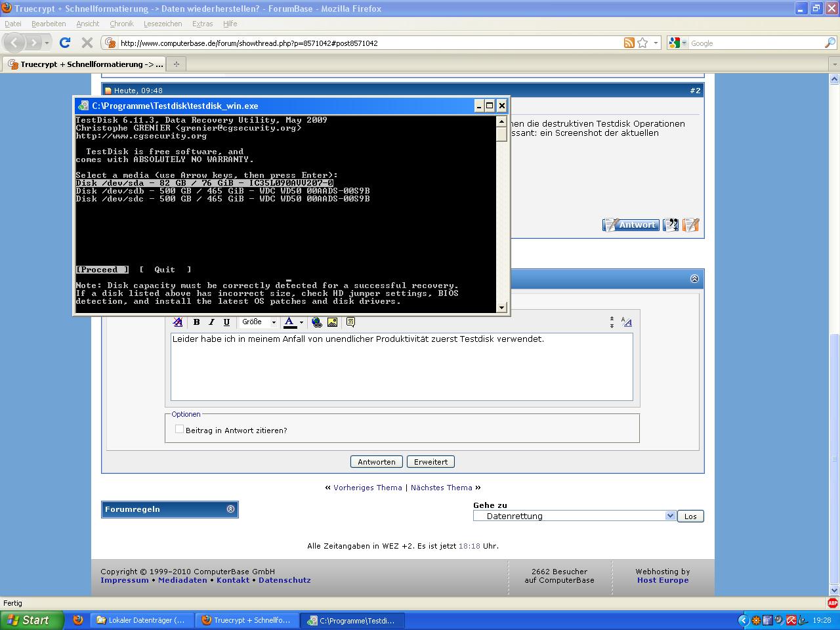Click the multi-quote icon next to Antwort
The height and width of the screenshot is (630, 840).
[671, 224]
